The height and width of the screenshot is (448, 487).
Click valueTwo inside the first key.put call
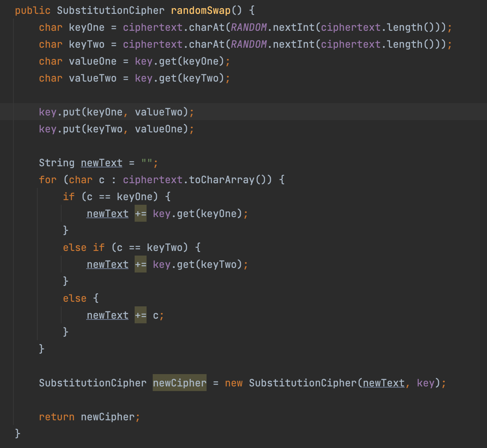(158, 112)
